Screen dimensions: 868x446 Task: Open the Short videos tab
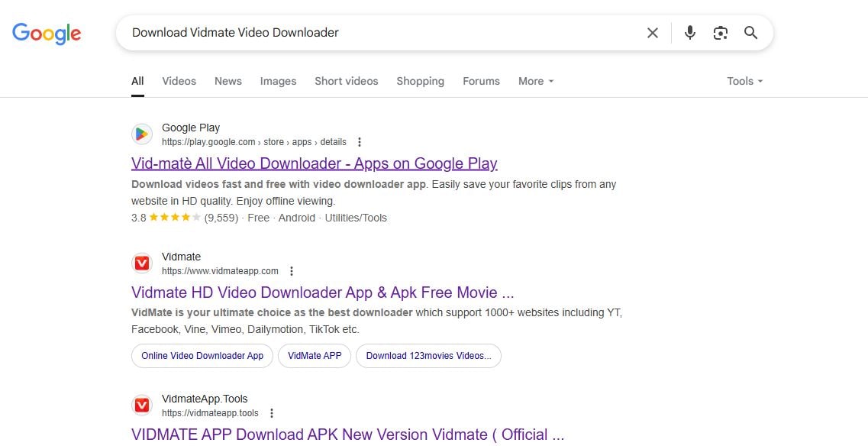(x=347, y=81)
